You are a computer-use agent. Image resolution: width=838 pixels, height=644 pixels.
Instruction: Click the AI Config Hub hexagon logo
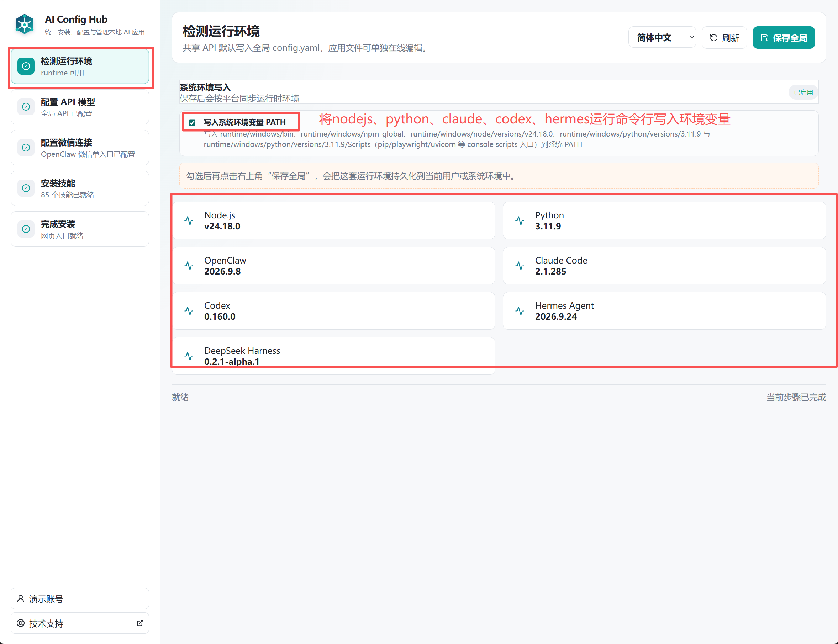coord(25,25)
